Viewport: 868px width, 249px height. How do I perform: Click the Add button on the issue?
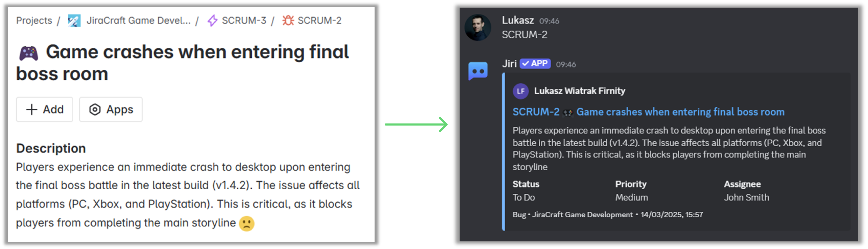pos(45,109)
